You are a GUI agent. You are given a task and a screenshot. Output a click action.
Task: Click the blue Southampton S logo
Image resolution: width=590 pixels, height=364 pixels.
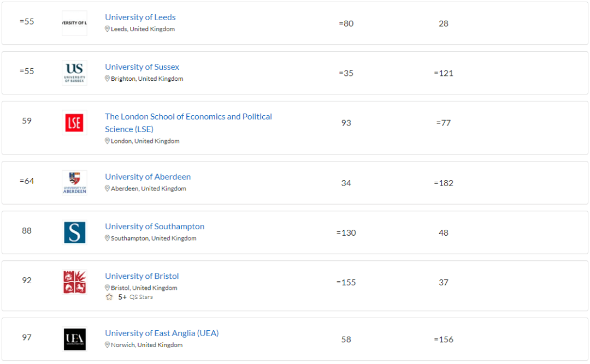(74, 232)
